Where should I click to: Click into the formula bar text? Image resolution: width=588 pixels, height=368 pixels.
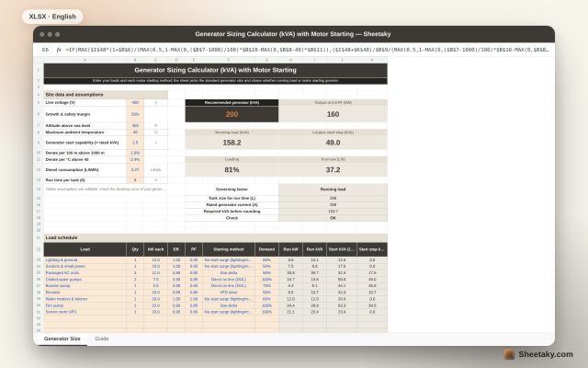tap(307, 50)
